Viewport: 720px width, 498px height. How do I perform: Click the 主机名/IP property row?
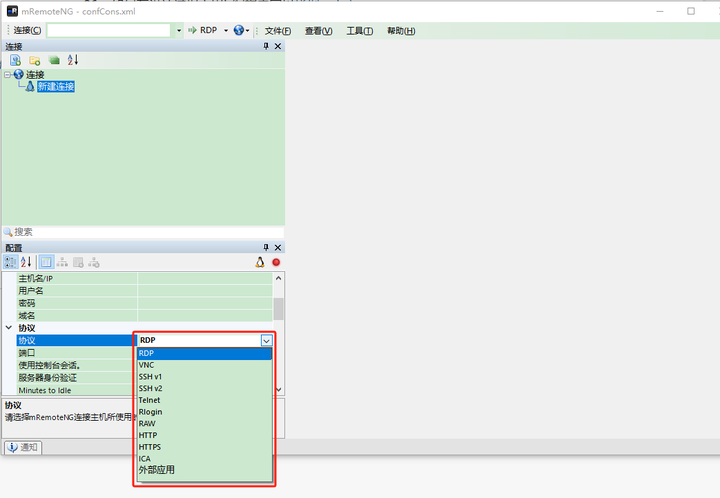point(145,279)
